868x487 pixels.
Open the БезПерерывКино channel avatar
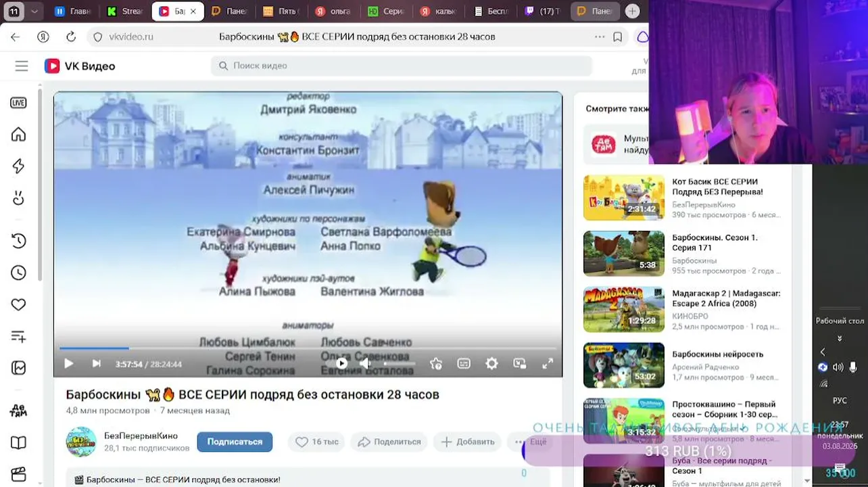81,442
